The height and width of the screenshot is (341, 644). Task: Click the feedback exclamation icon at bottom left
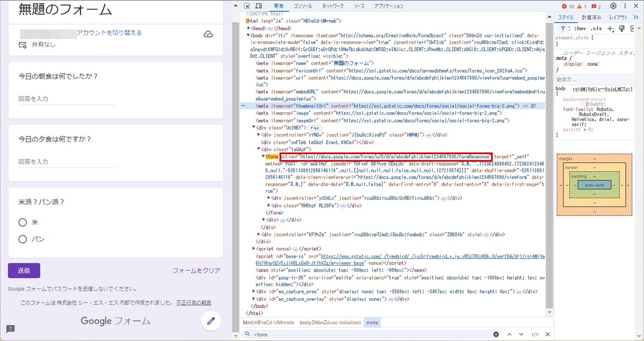[11, 329]
